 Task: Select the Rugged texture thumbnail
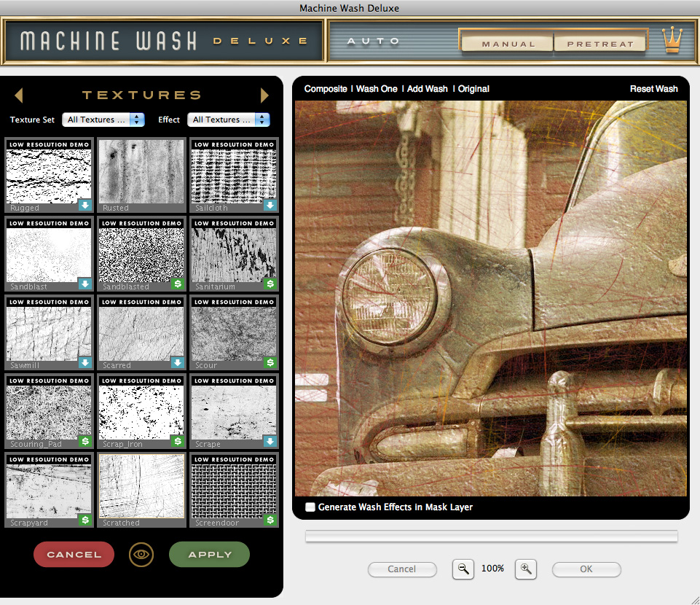tap(49, 176)
